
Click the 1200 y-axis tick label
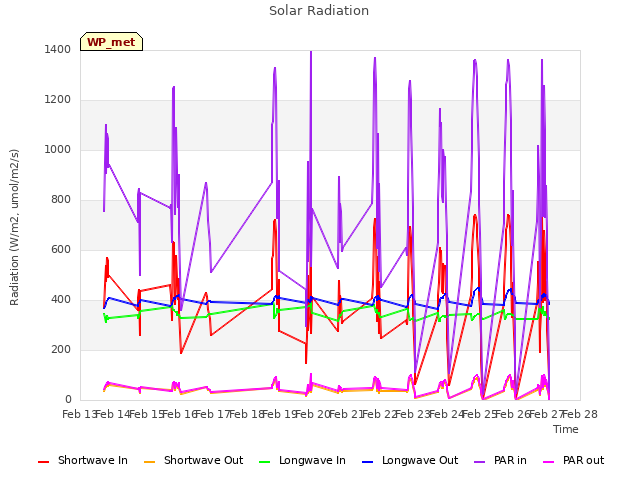tap(58, 100)
